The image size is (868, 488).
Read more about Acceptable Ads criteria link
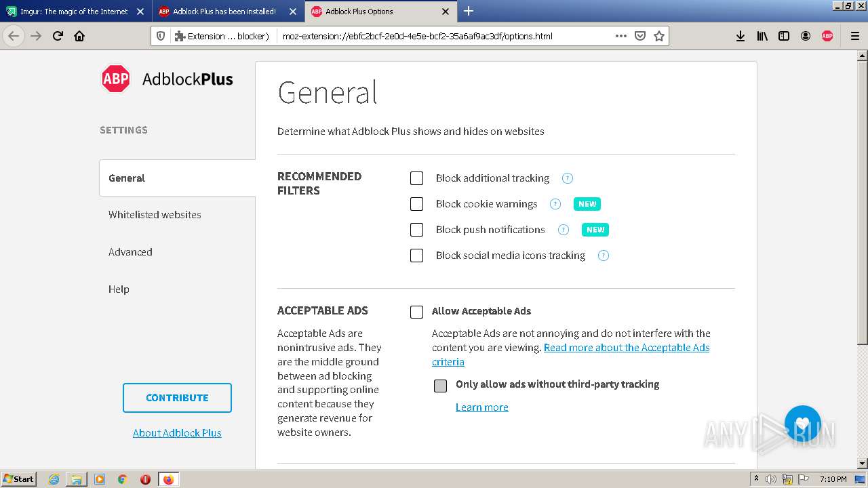pos(571,354)
